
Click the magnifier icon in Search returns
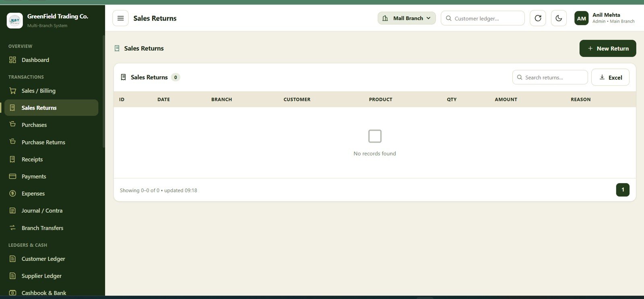[x=520, y=77]
